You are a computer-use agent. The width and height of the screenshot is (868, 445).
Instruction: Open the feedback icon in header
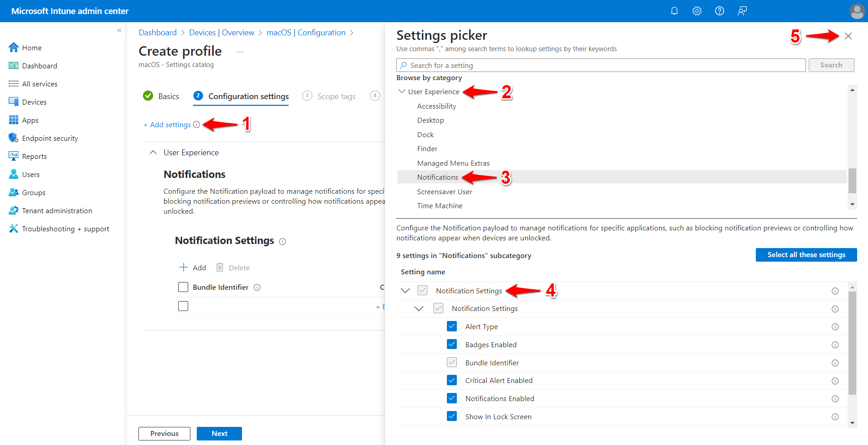coord(742,11)
